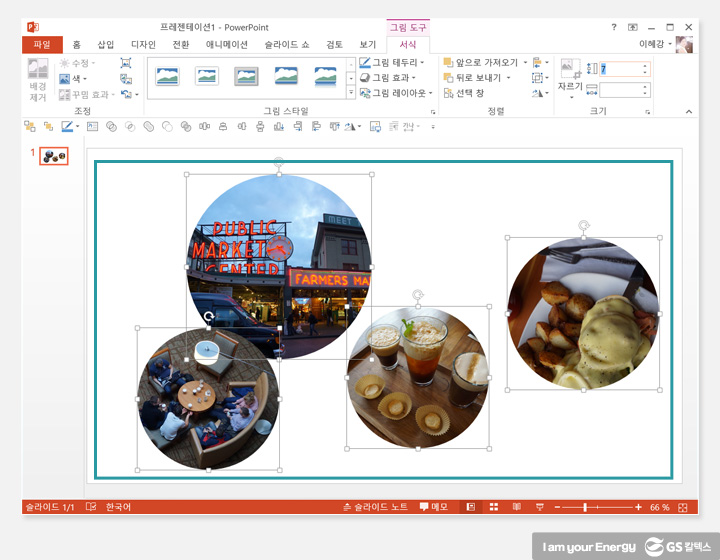Toggle Normal view button in status bar

tap(471, 508)
